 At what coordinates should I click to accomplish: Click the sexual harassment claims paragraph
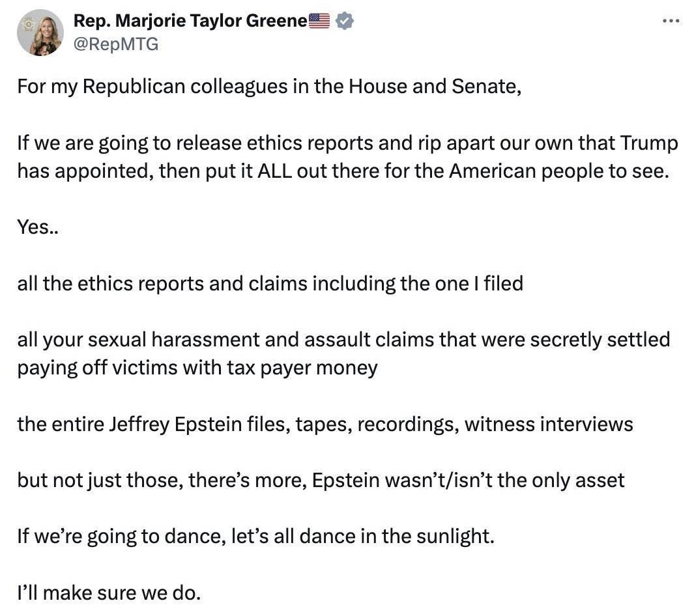[x=326, y=353]
